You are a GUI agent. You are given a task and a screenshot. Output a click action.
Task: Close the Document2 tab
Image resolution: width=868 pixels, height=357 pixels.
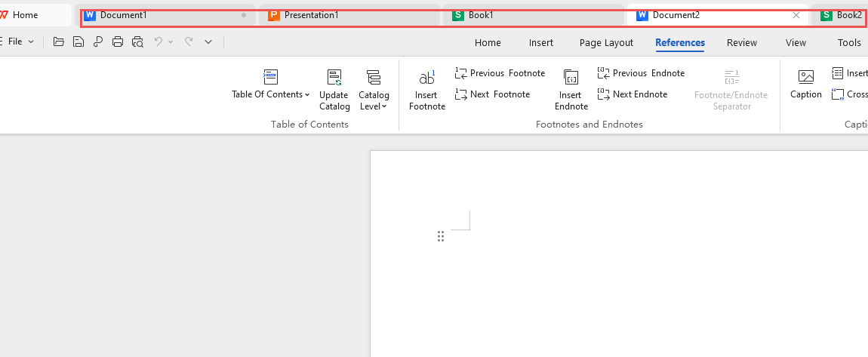[796, 15]
